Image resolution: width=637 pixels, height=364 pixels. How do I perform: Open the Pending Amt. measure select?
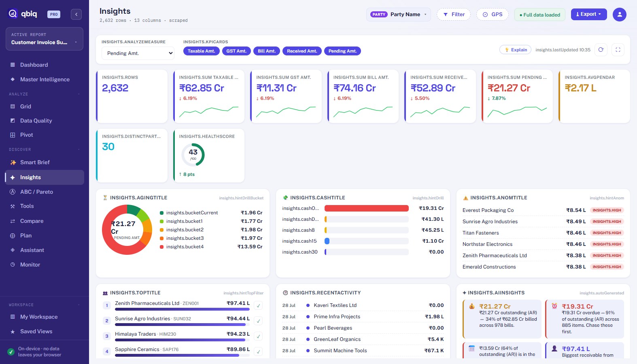(138, 53)
